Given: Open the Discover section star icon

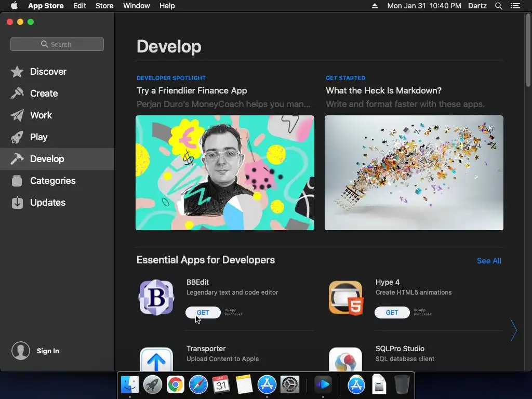Looking at the screenshot, I should (17, 72).
